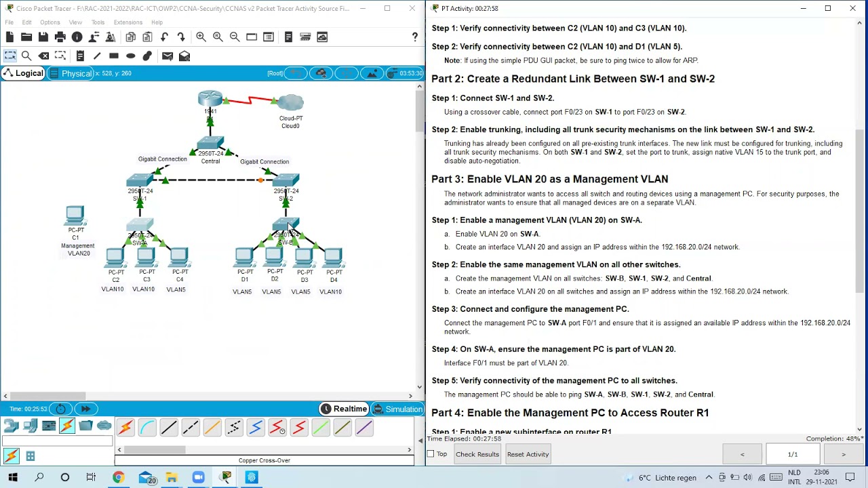Select the Cloud0 device on the canvas
The height and width of the screenshot is (488, 868).
click(x=290, y=103)
